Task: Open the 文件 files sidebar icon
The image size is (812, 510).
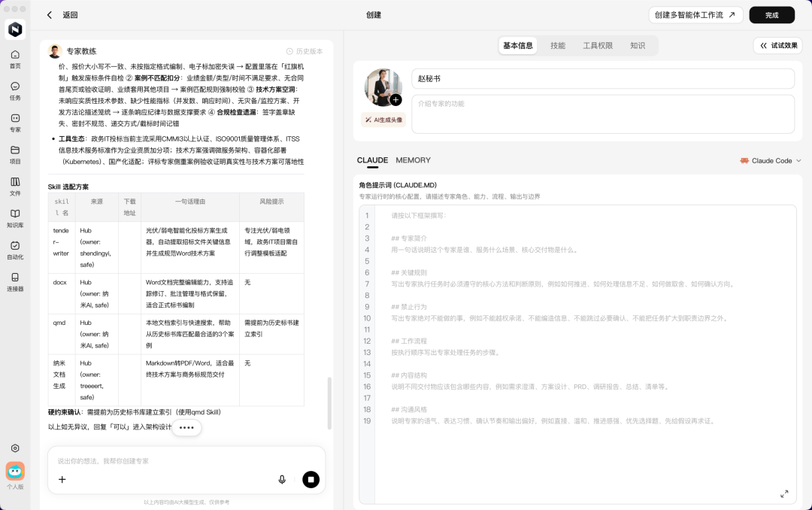Action: click(x=15, y=187)
